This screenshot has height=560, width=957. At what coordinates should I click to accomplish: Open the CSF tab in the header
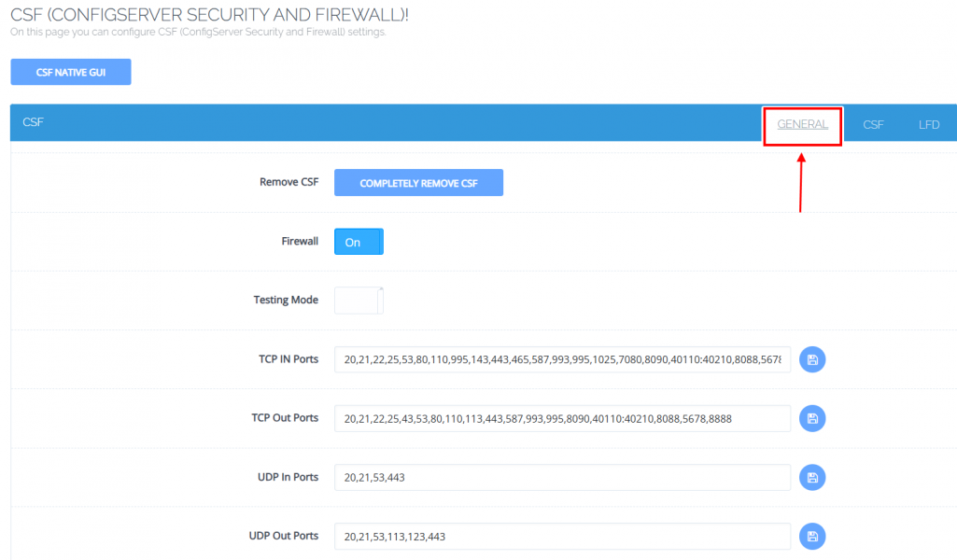click(x=873, y=124)
